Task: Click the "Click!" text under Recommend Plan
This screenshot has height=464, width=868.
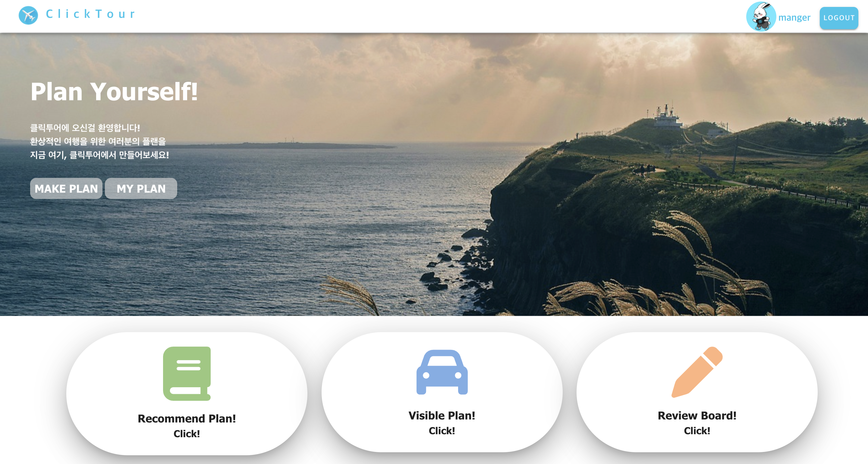Action: [187, 433]
